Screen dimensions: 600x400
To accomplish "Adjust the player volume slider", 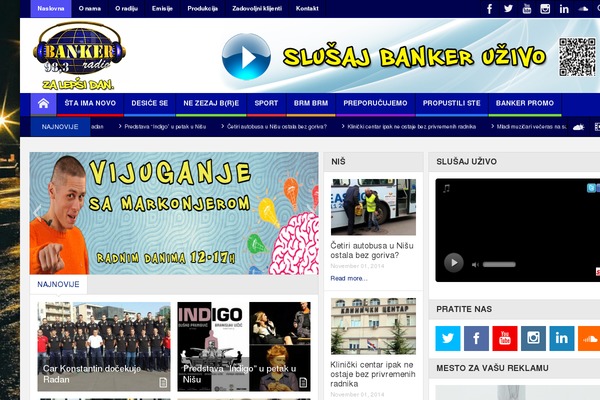I will click(499, 264).
